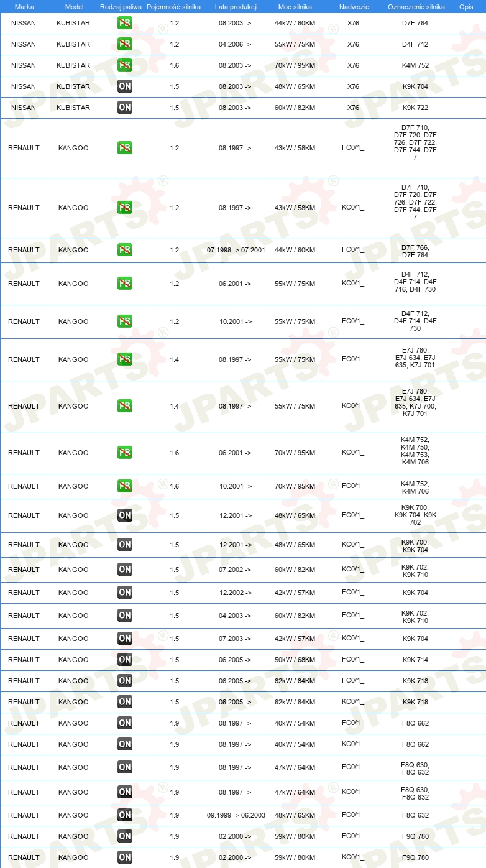Click diesel ON icon in 12.2001 FC0/1_ row
This screenshot has width=486, height=868.
[125, 515]
